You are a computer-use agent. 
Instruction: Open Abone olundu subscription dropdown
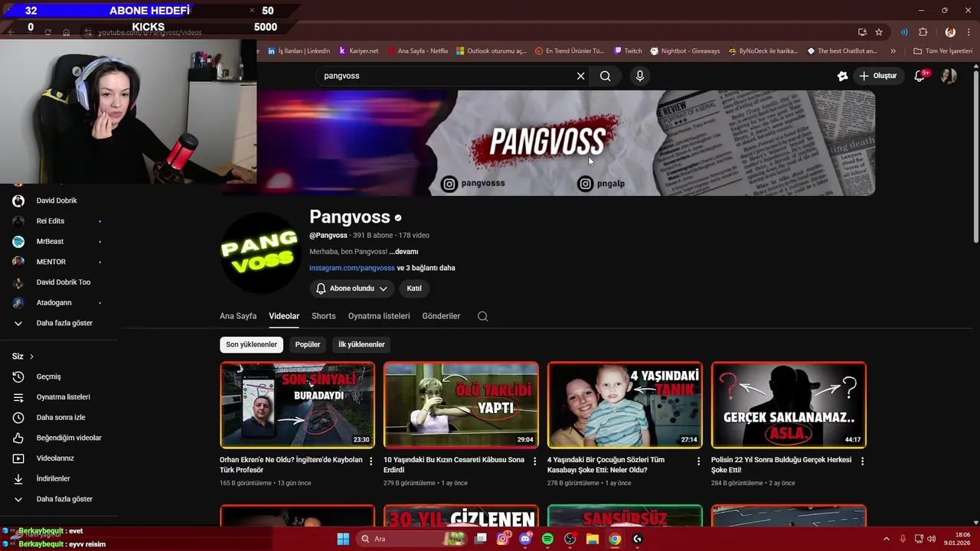[351, 289]
